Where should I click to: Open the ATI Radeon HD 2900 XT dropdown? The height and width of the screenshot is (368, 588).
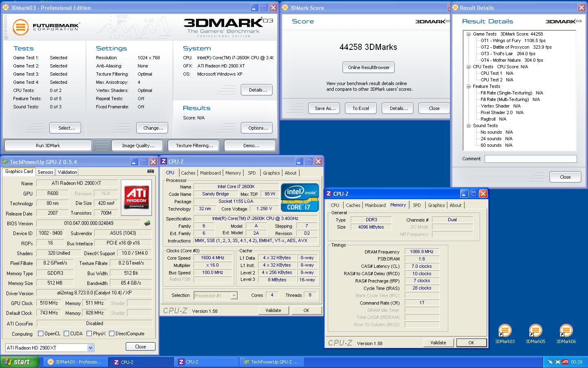tap(90, 348)
